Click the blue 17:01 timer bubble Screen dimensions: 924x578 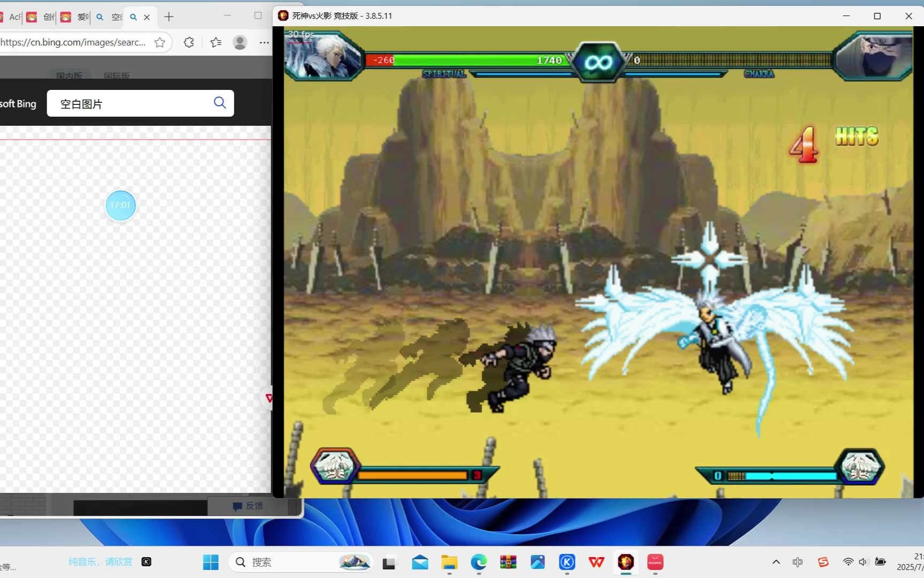point(121,206)
